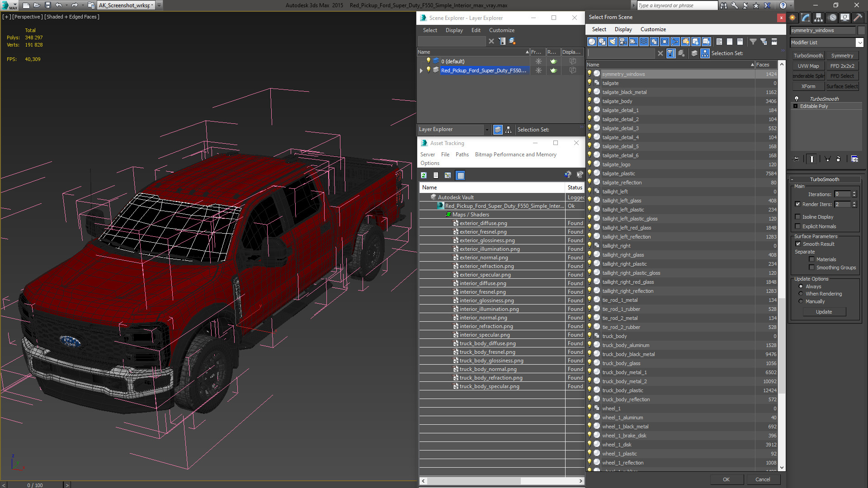Undo the last scene operation
This screenshot has width=868, height=488.
tap(58, 5)
